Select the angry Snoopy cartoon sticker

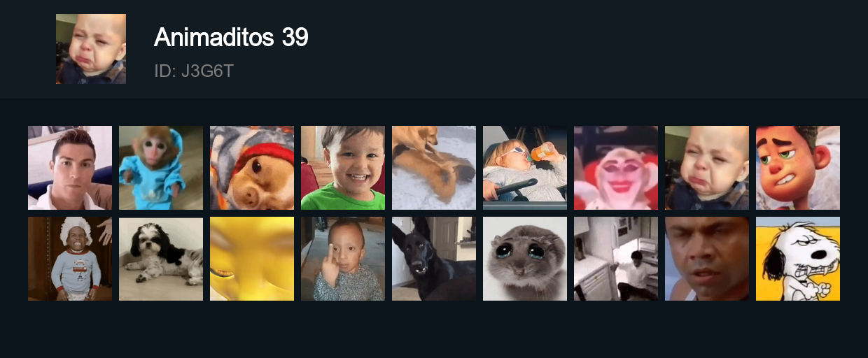click(798, 259)
